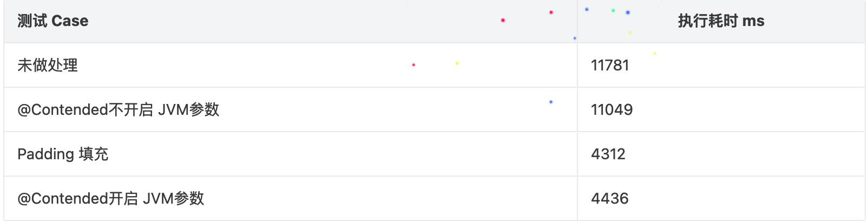Click the green confetti dot in header
The height and width of the screenshot is (221, 868).
pos(613,10)
